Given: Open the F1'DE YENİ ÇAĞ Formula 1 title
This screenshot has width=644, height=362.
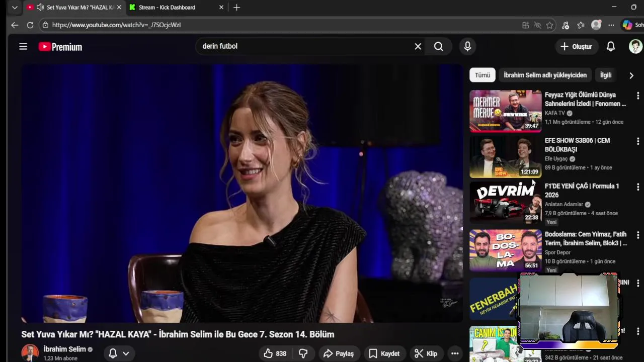Looking at the screenshot, I should point(582,191).
